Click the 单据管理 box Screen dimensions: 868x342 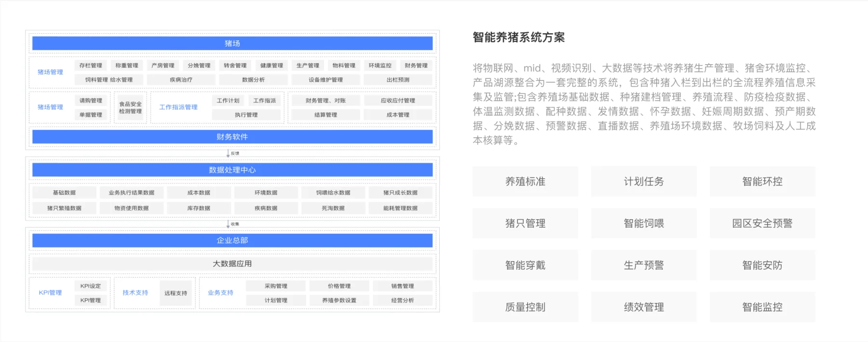click(91, 115)
